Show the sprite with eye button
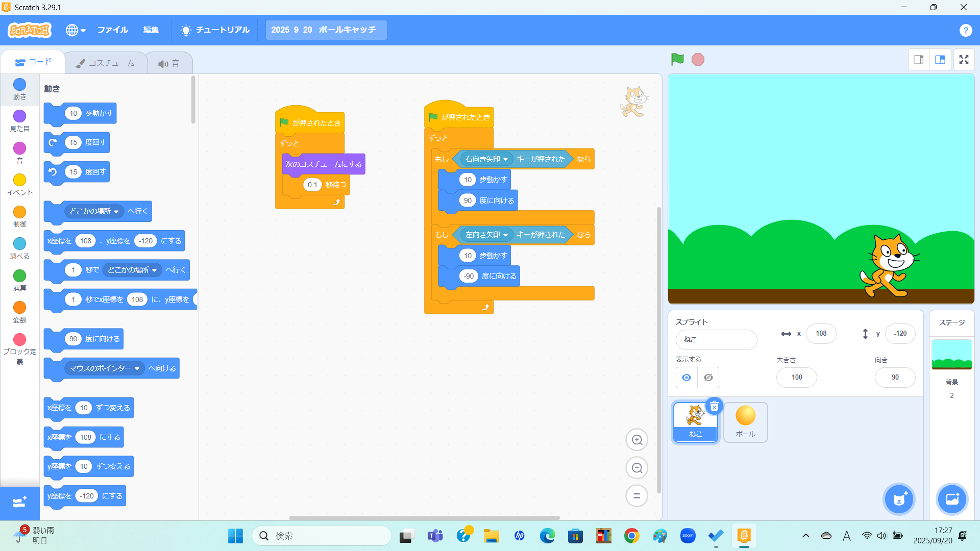The image size is (980, 551). [687, 378]
